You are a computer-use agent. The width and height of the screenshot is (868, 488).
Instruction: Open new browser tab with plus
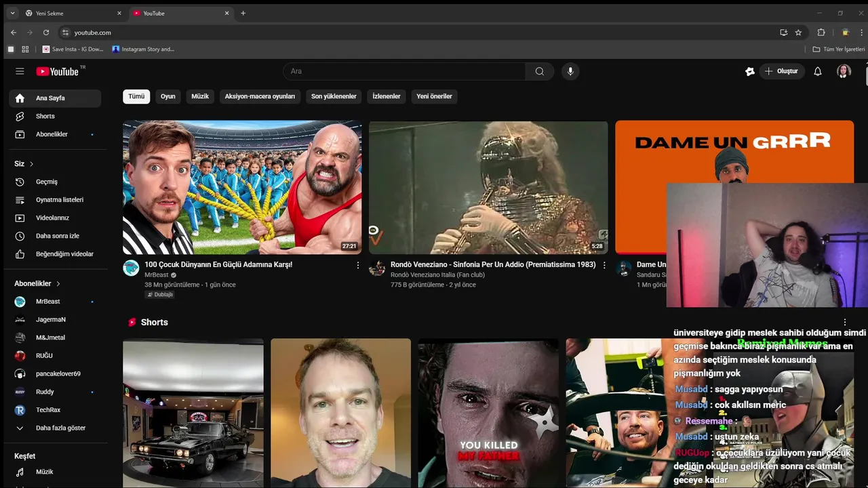coord(243,13)
